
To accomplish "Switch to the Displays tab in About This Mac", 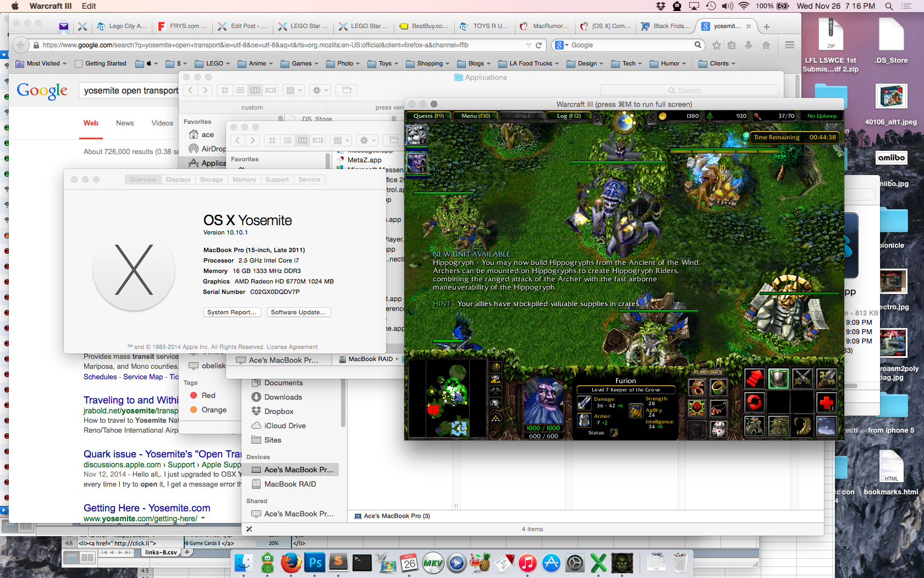I will pyautogui.click(x=178, y=179).
